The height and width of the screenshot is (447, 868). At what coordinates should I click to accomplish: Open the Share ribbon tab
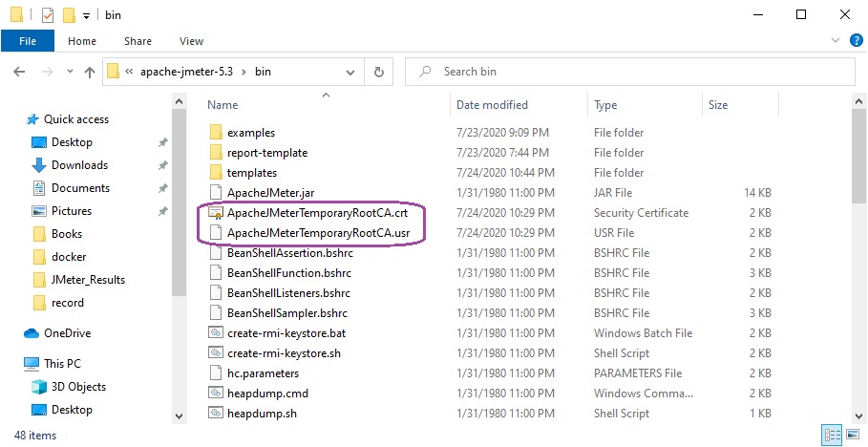(x=138, y=41)
